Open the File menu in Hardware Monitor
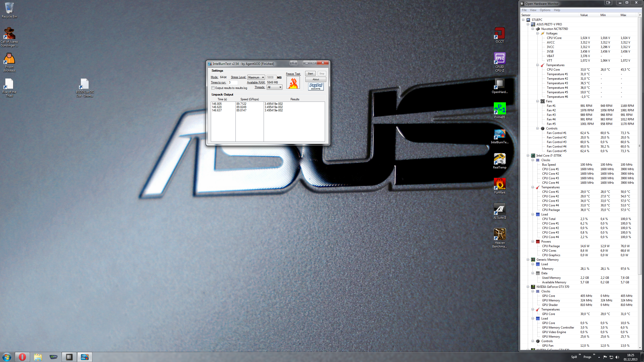Viewport: 644px width, 362px height. click(x=524, y=10)
